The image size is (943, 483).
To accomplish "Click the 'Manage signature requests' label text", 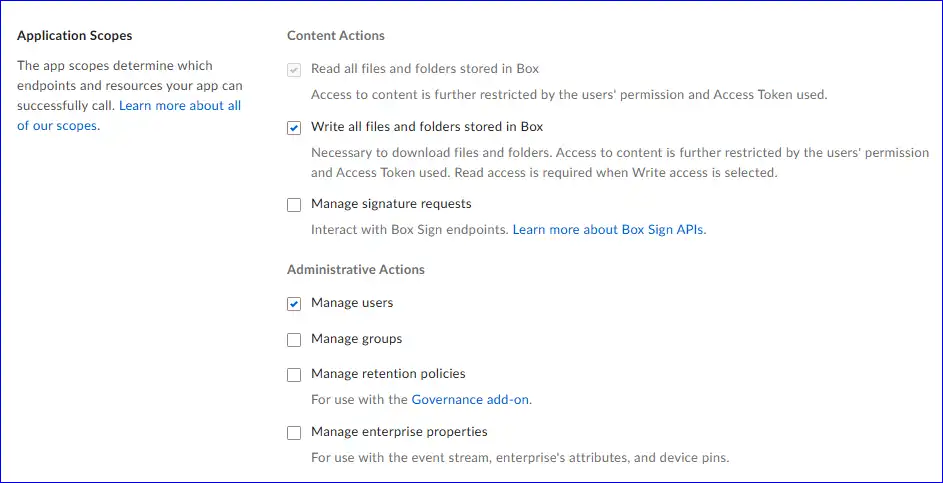I will click(x=391, y=204).
